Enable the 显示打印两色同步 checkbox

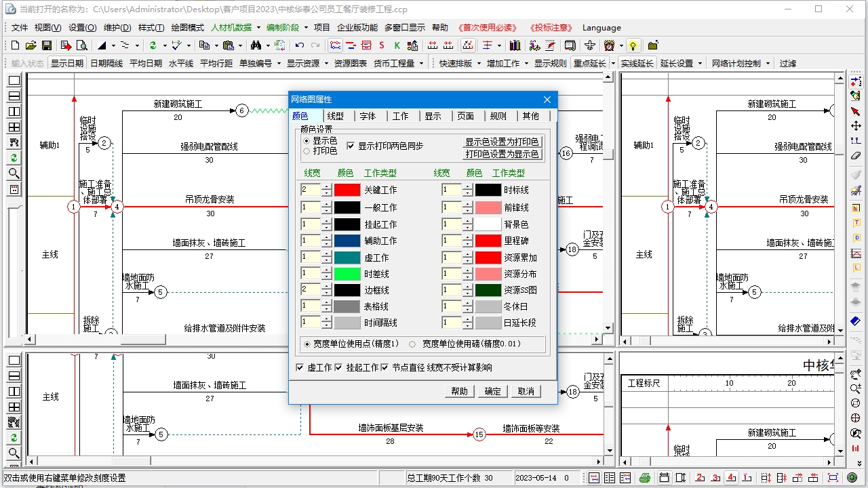(351, 145)
